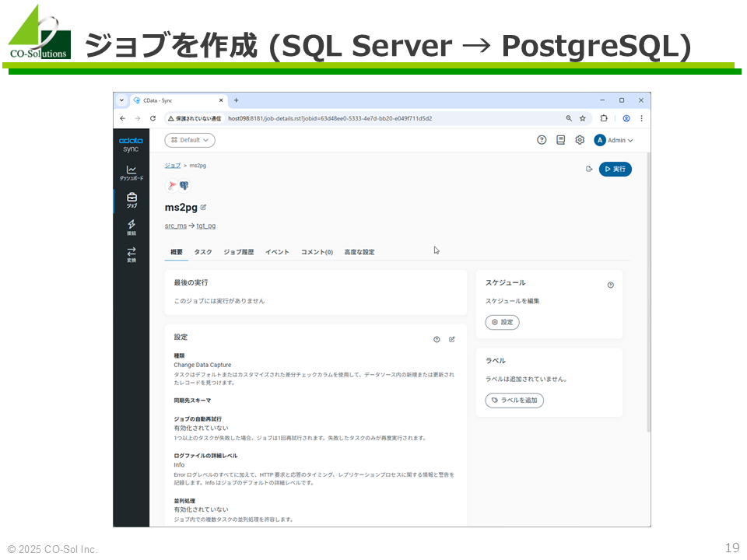The image size is (747, 560).
Task: Open the browser three-dot menu
Action: click(642, 118)
